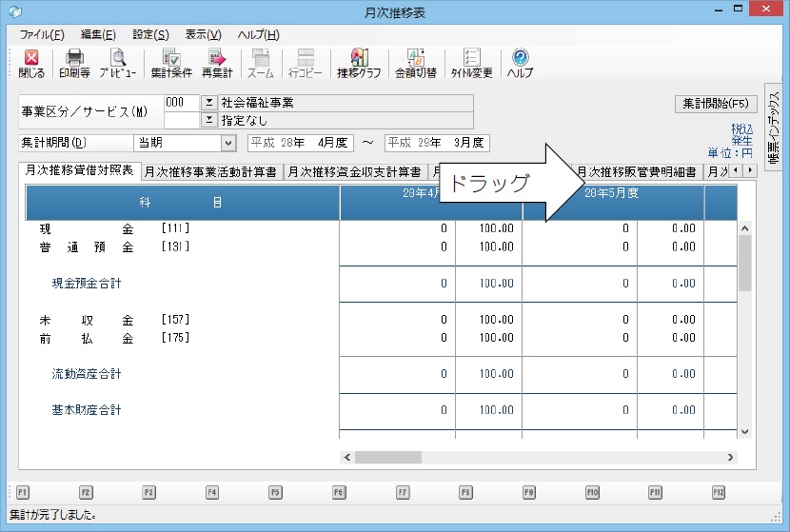
Task: Click the 印刷等 print icon
Action: tap(74, 64)
